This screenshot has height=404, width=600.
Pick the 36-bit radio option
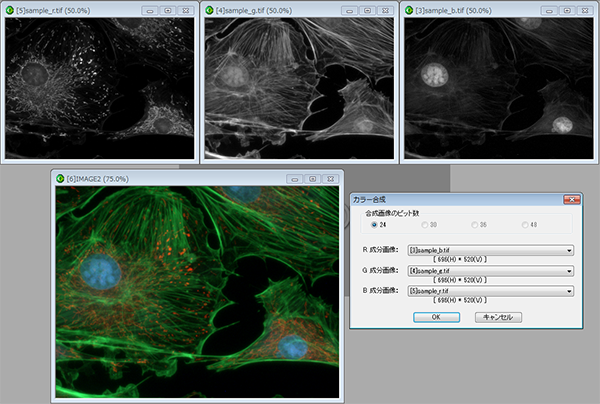coord(476,225)
